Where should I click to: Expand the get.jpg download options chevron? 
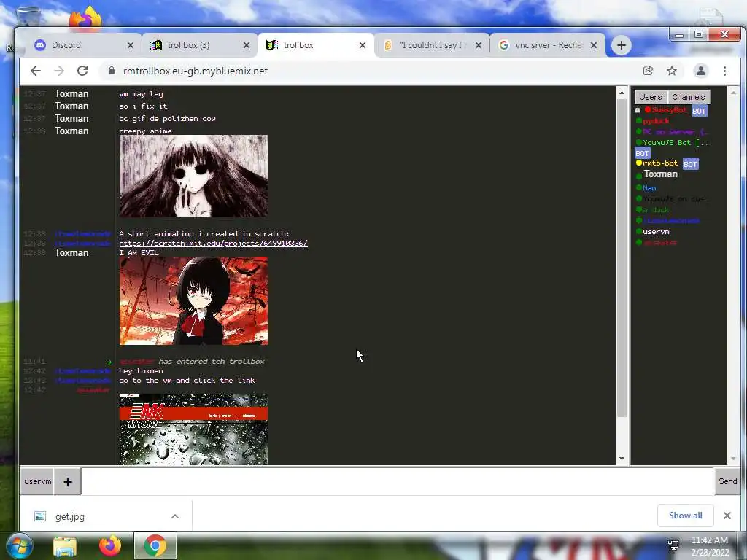[x=175, y=517]
